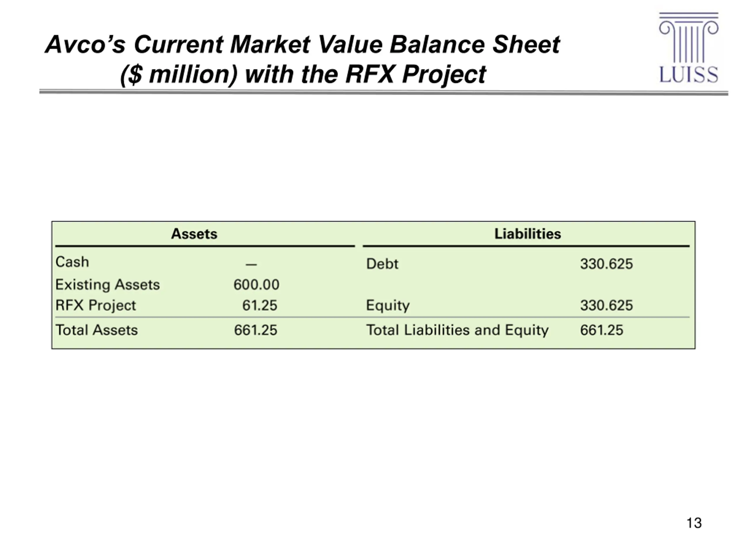Select the 'Existing Assets' label
This screenshot has width=747, height=560.
pyautogui.click(x=107, y=285)
